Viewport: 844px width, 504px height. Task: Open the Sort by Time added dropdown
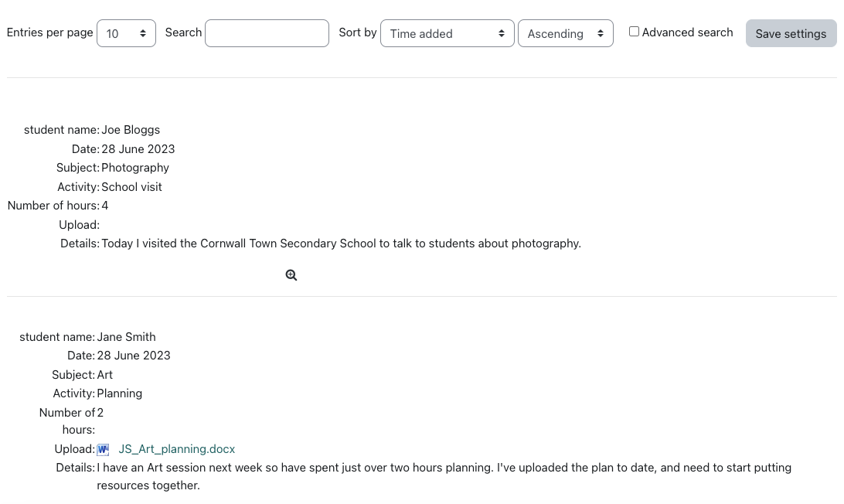[448, 33]
